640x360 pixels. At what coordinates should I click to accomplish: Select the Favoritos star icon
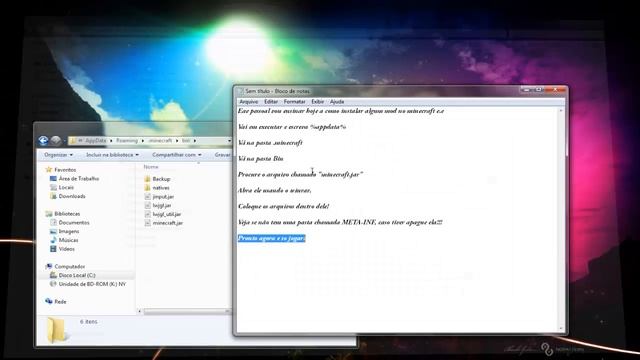point(49,169)
